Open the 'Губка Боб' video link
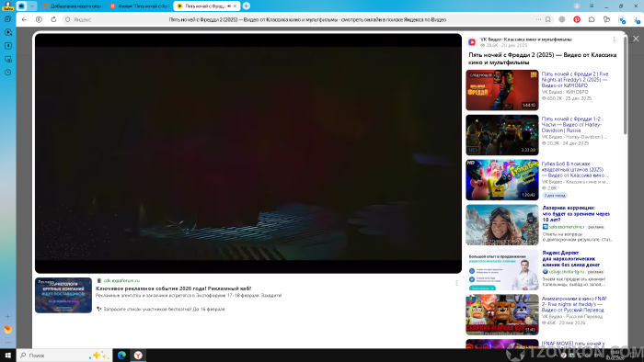This screenshot has height=362, width=644. (x=574, y=169)
